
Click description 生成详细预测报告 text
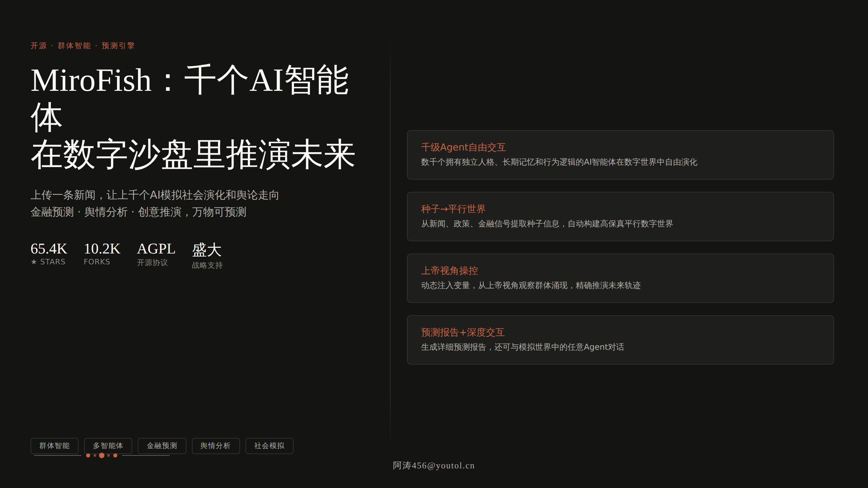click(x=522, y=347)
